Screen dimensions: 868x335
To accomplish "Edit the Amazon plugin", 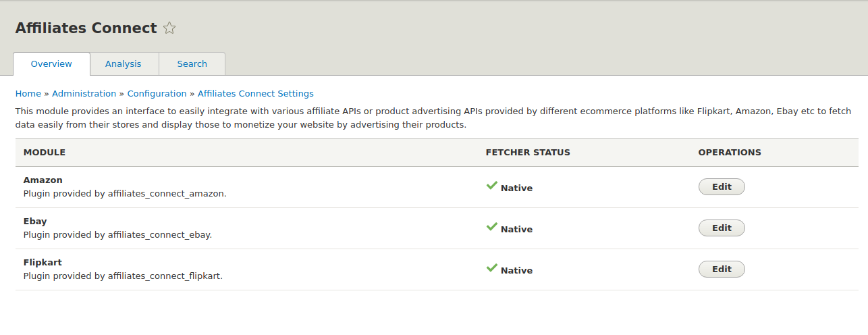I will tap(721, 187).
